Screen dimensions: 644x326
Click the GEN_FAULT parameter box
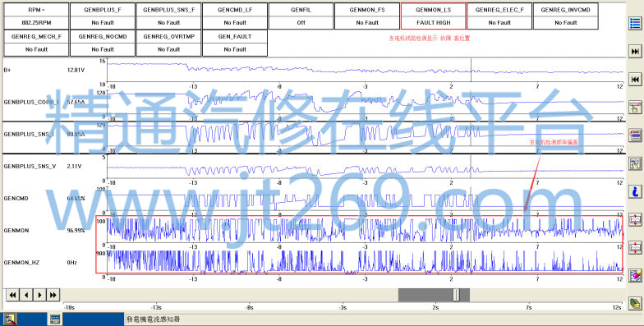pyautogui.click(x=235, y=43)
